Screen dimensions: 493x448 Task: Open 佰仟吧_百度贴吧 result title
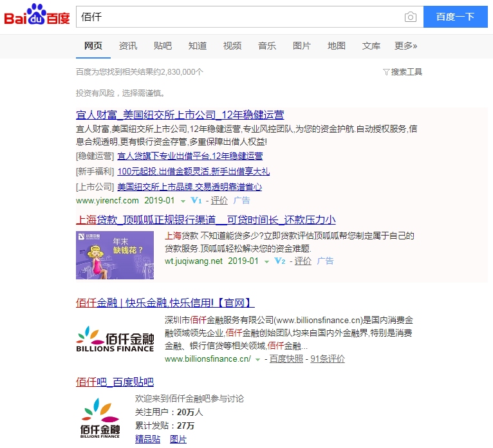(x=115, y=382)
